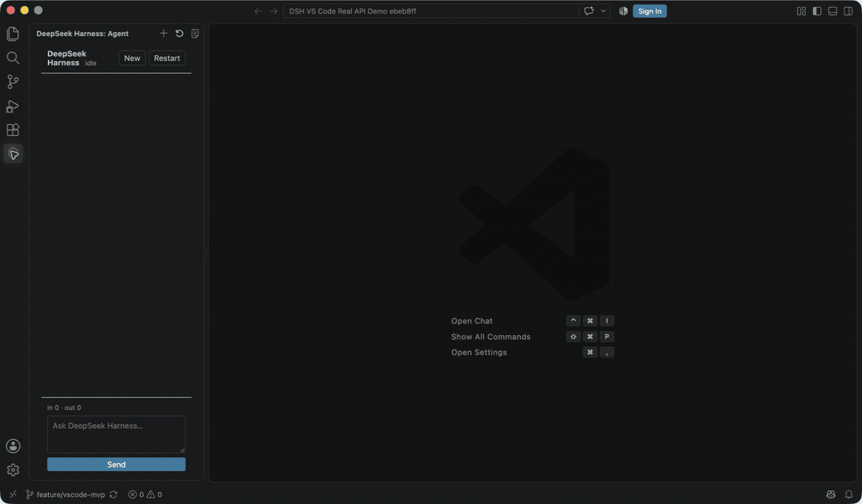Go back with the left arrow
Screen dimensions: 862x504
[x=259, y=11]
